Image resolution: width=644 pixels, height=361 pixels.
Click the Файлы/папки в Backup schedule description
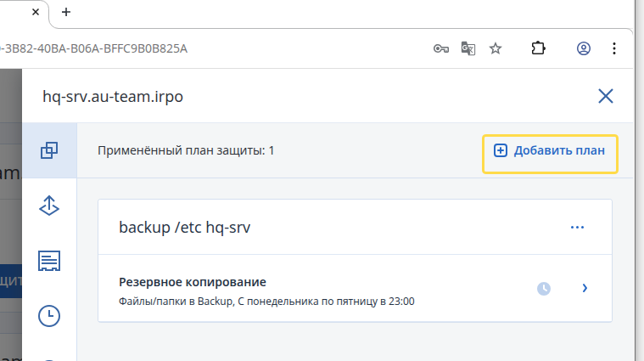[266, 302]
